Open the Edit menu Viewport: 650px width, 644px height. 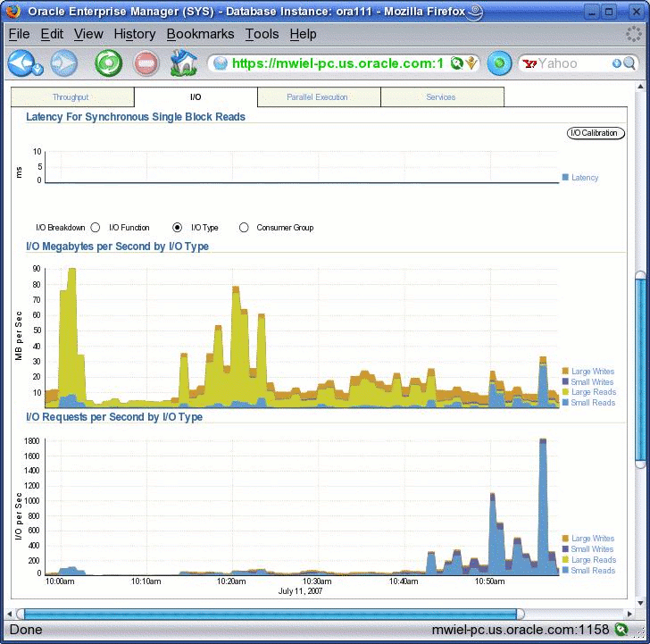click(x=52, y=34)
